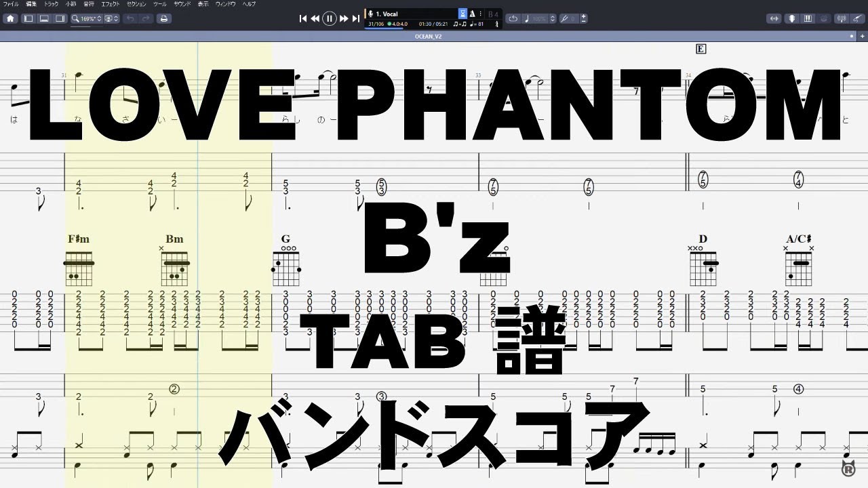Click the tuning fork transpose icon
Image resolution: width=868 pixels, height=488 pixels.
click(566, 19)
